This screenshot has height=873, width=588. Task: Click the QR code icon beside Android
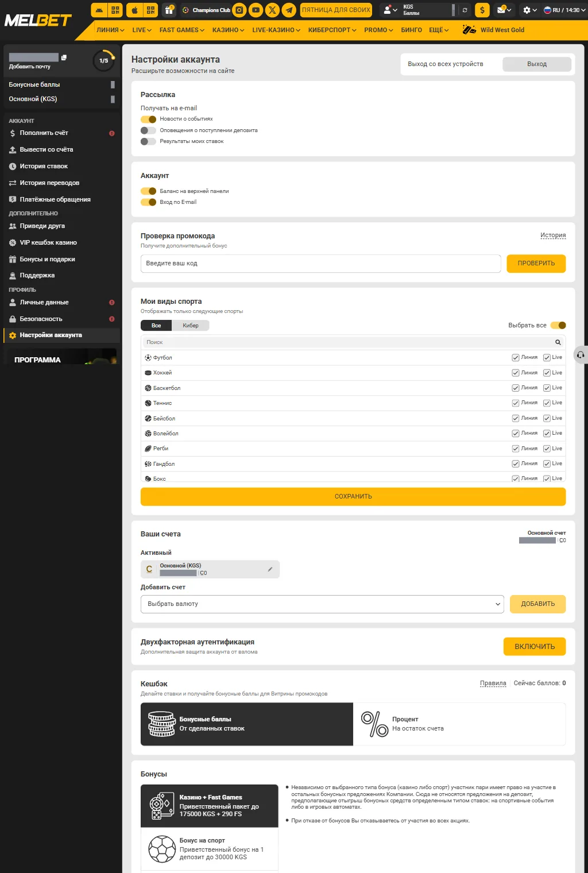point(115,10)
